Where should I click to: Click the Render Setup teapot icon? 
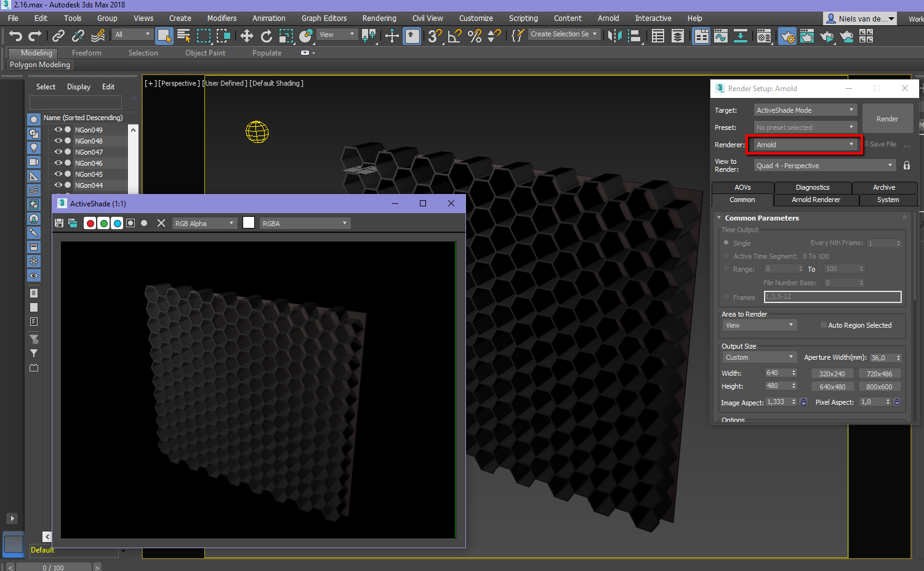pos(787,36)
